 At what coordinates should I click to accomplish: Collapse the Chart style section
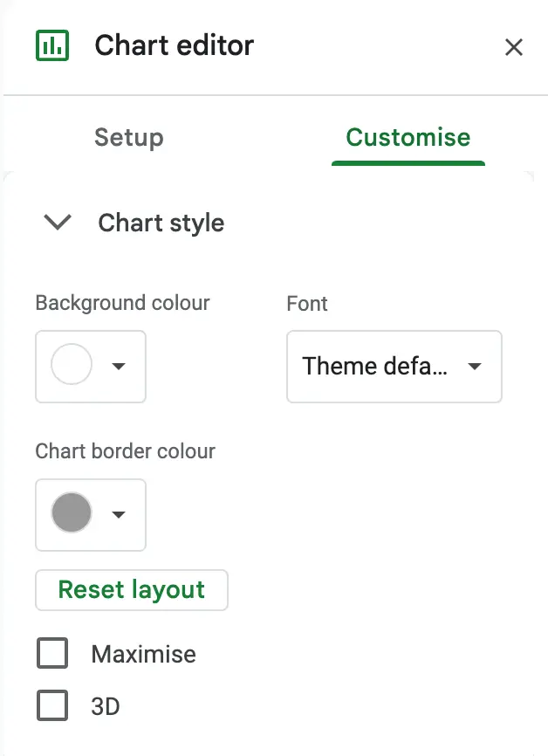click(56, 223)
